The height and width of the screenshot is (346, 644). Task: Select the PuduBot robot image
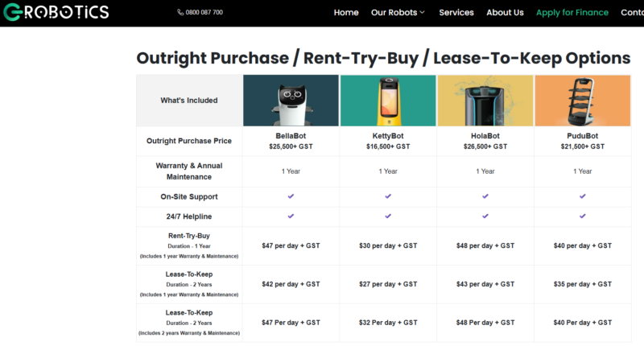tap(582, 101)
